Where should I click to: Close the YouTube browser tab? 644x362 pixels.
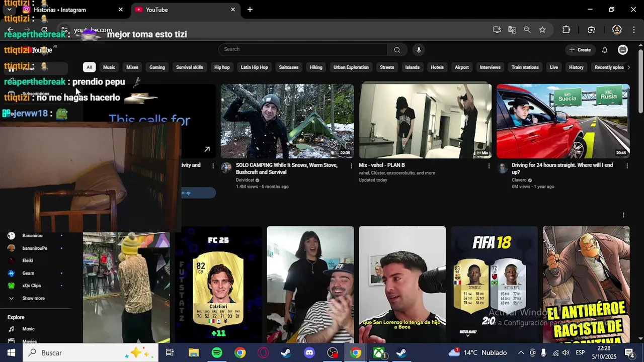click(233, 10)
